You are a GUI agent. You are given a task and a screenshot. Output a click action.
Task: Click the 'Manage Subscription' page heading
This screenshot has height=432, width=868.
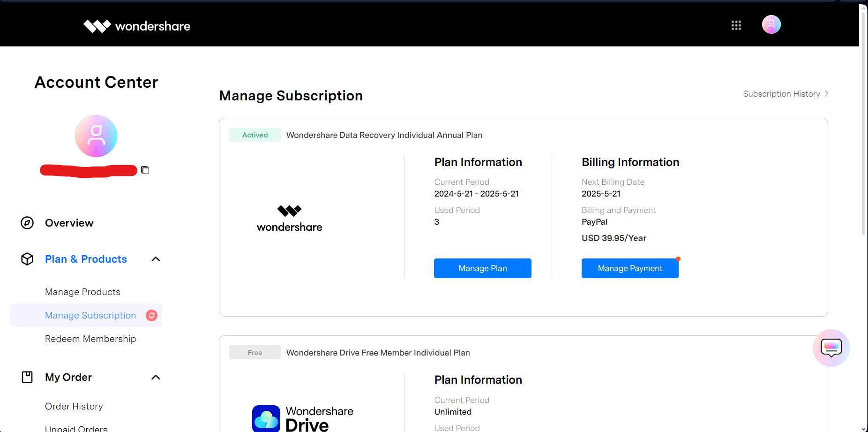coord(291,96)
